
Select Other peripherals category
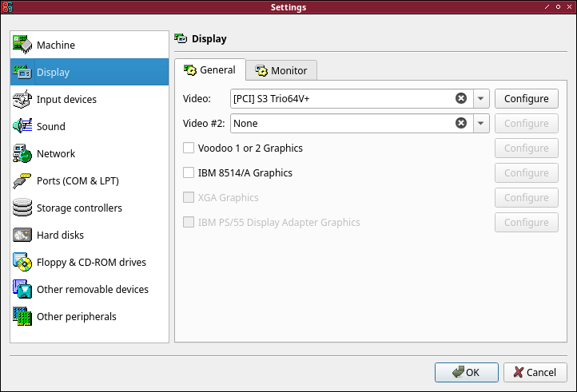(x=90, y=316)
